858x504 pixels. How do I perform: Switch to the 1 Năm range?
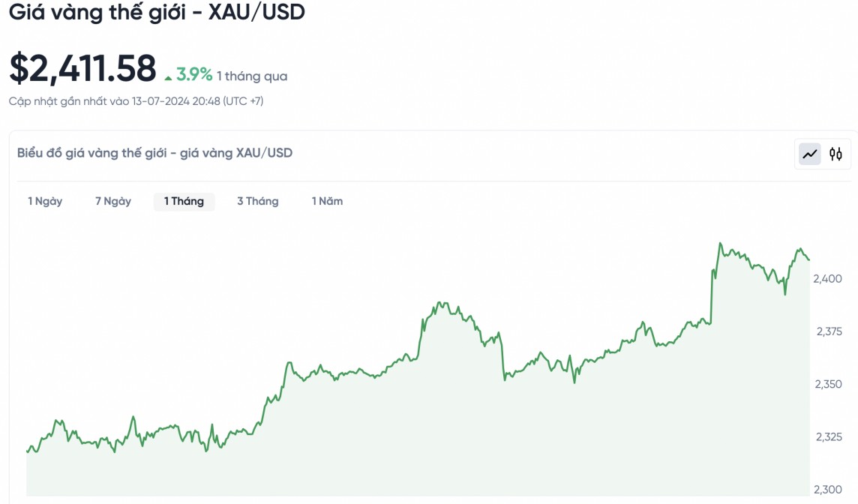coord(327,201)
